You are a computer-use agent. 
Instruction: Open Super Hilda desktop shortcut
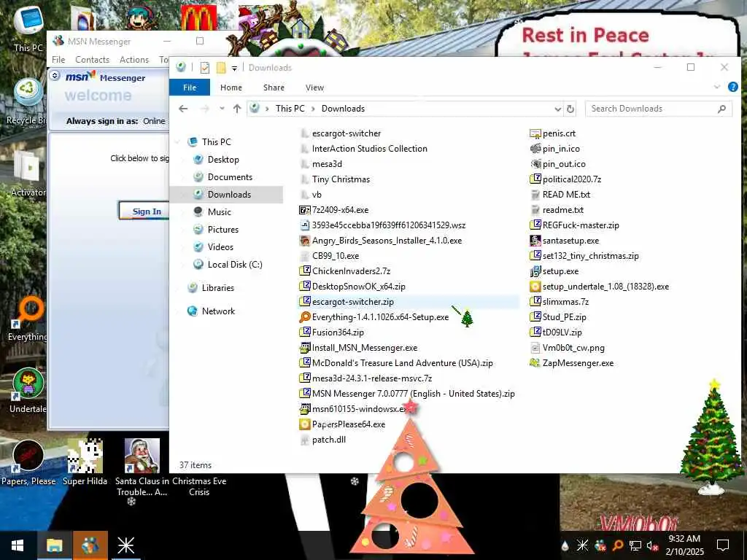pyautogui.click(x=85, y=462)
